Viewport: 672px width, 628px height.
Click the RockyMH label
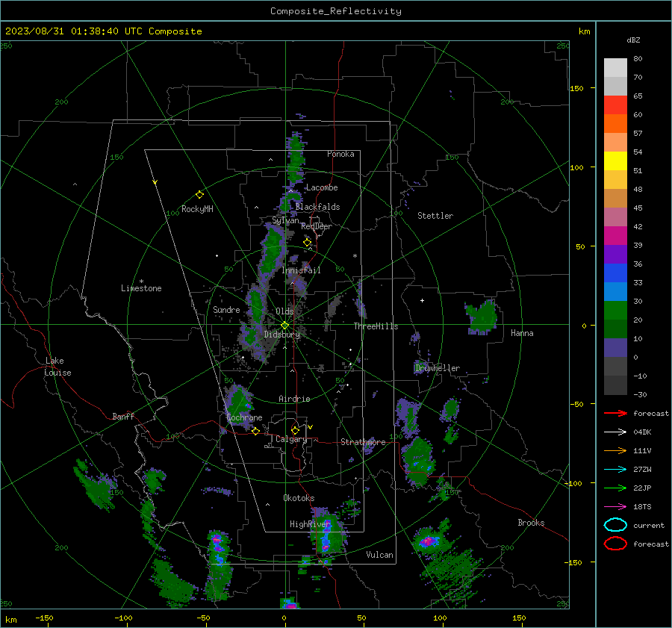[x=197, y=209]
